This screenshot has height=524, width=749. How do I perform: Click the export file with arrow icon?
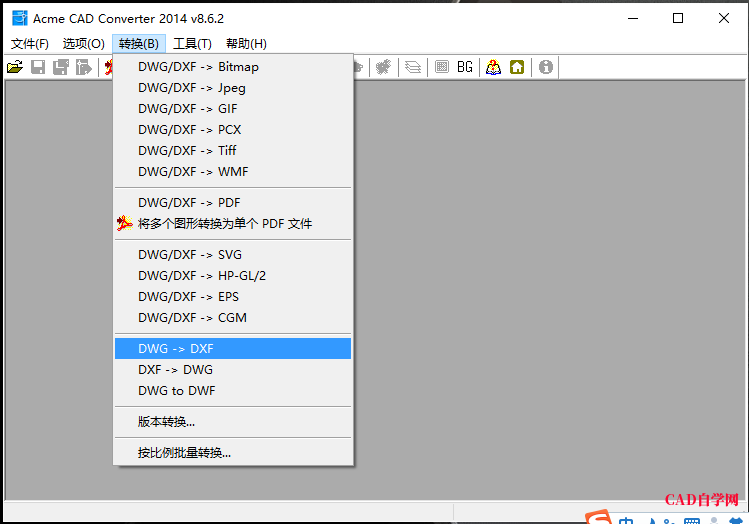click(84, 67)
